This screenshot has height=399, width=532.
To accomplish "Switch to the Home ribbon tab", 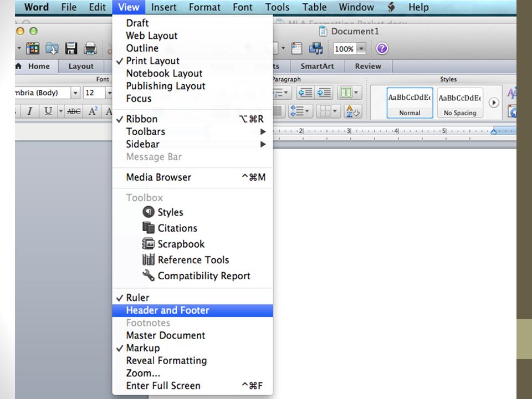I will coord(36,66).
